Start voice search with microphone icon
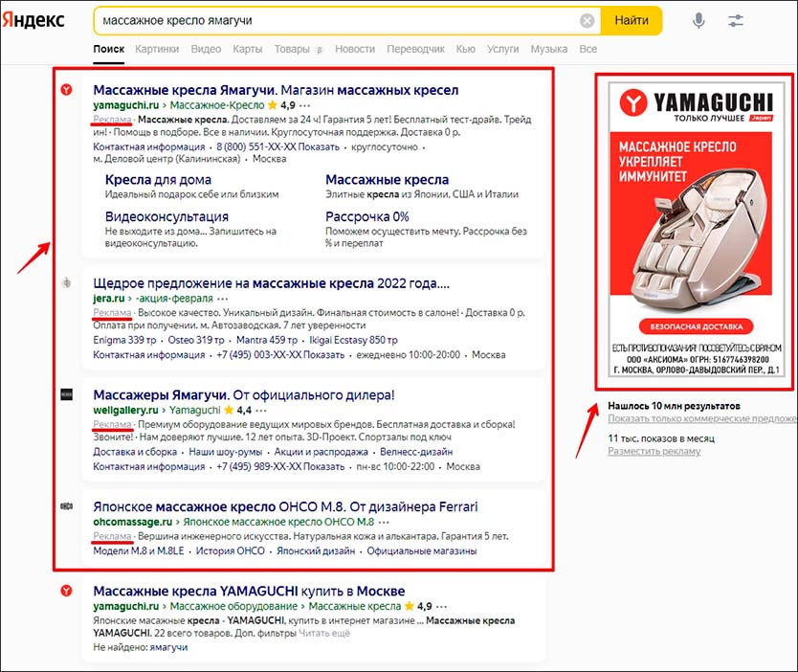 pos(698,20)
